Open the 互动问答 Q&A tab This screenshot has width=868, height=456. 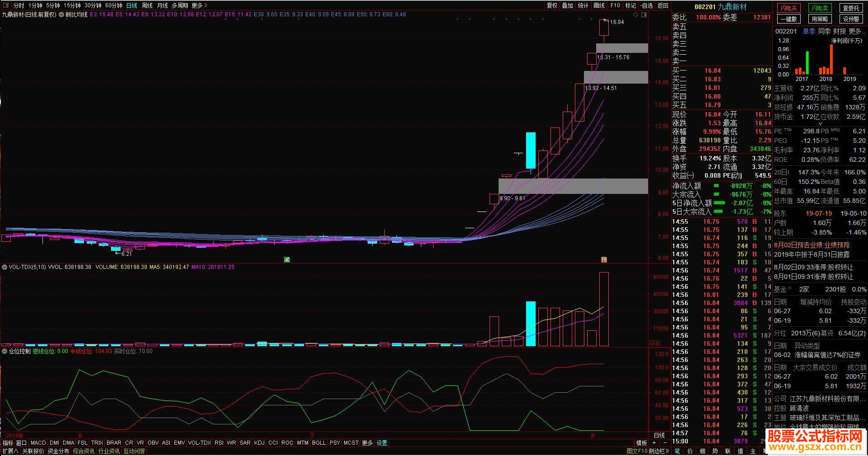click(135, 451)
